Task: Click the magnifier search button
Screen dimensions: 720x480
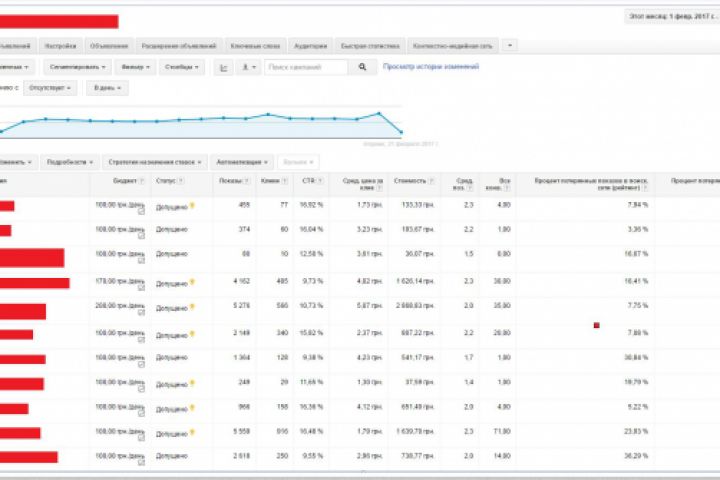Action: tap(362, 67)
